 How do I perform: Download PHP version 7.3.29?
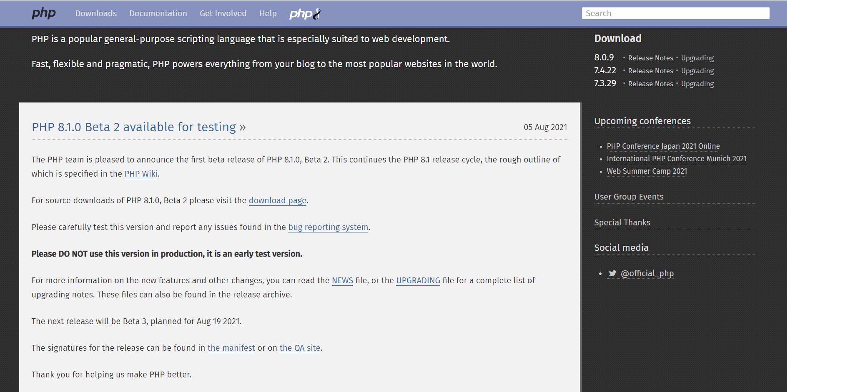605,83
